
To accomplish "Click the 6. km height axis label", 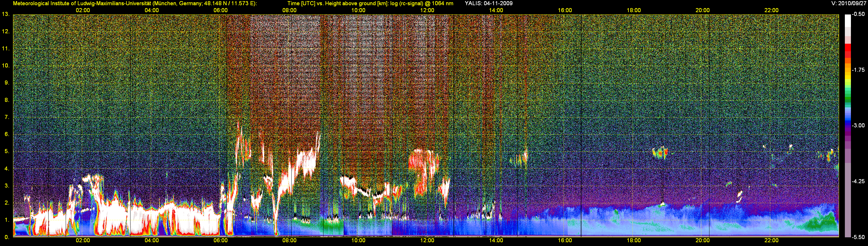I will click(7, 134).
